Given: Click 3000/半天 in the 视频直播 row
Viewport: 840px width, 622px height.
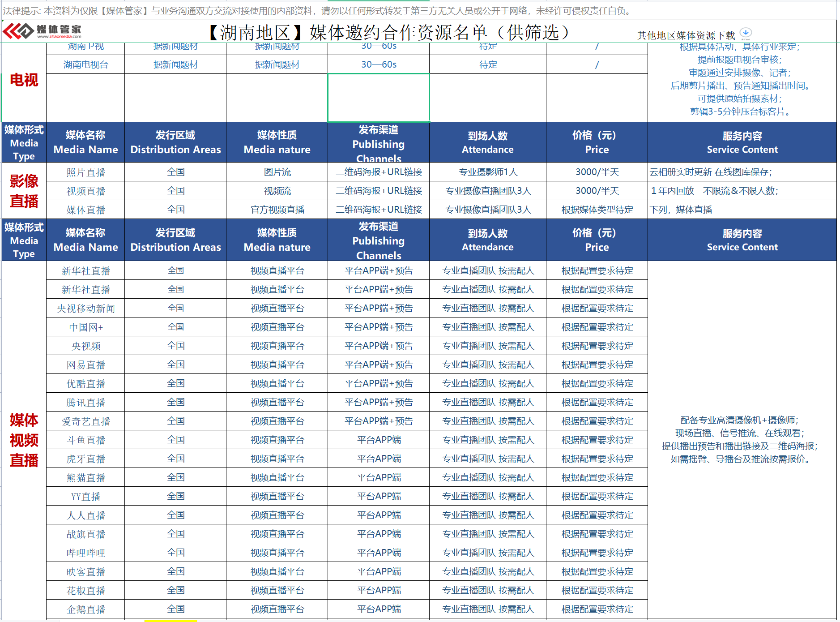Looking at the screenshot, I should [597, 191].
